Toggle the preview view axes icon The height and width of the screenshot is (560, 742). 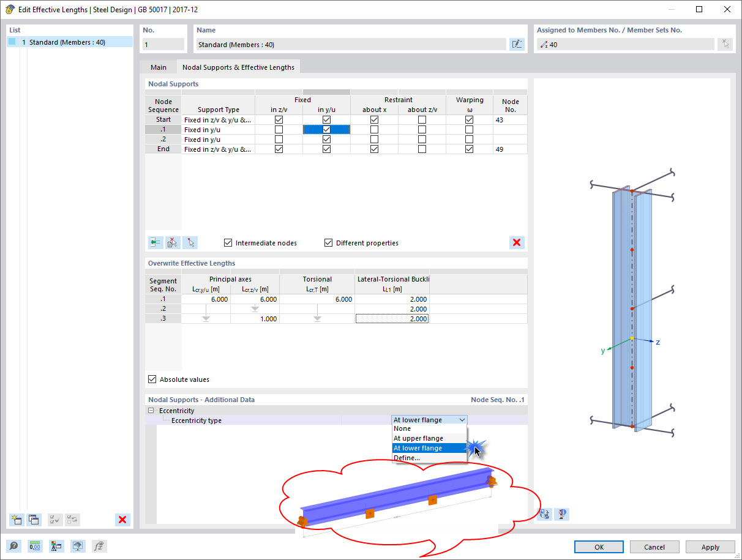tap(544, 514)
